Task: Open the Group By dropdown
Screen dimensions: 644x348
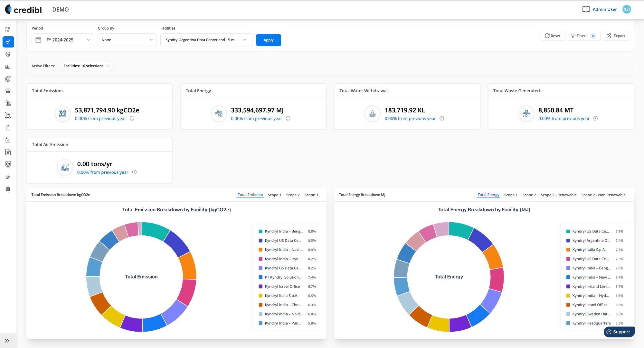Action: (127, 40)
